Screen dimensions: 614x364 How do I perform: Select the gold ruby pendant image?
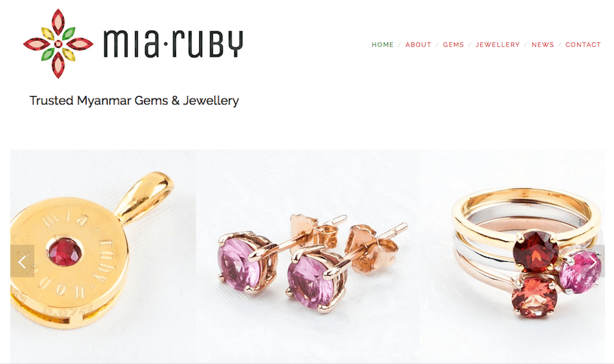pyautogui.click(x=104, y=256)
